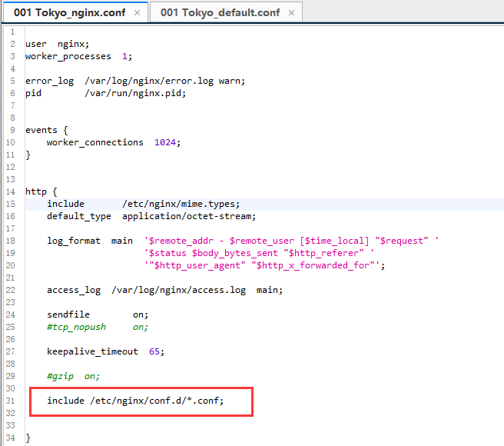The image size is (504, 446).
Task: Switch to the 001 Tokyo_default.conf tab
Action: point(220,13)
